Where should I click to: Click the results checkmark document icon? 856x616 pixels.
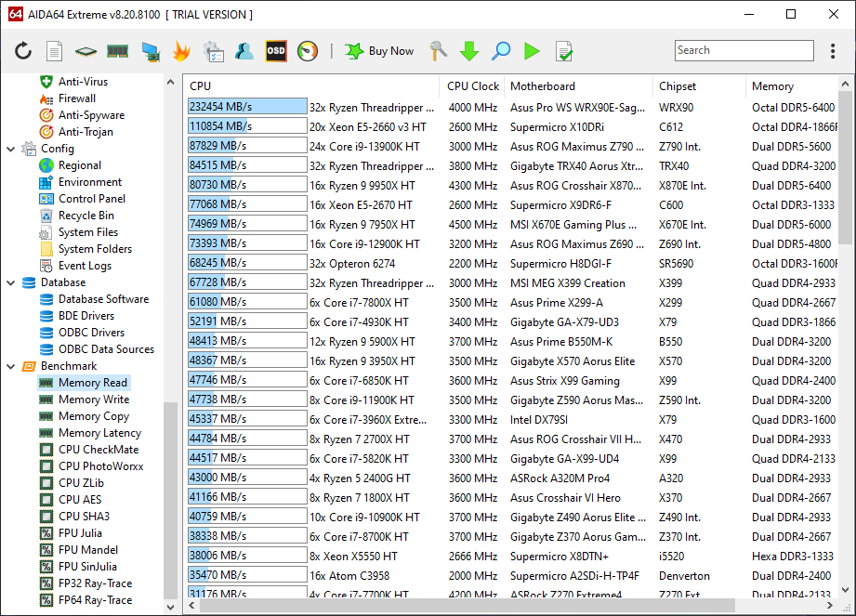click(x=563, y=51)
